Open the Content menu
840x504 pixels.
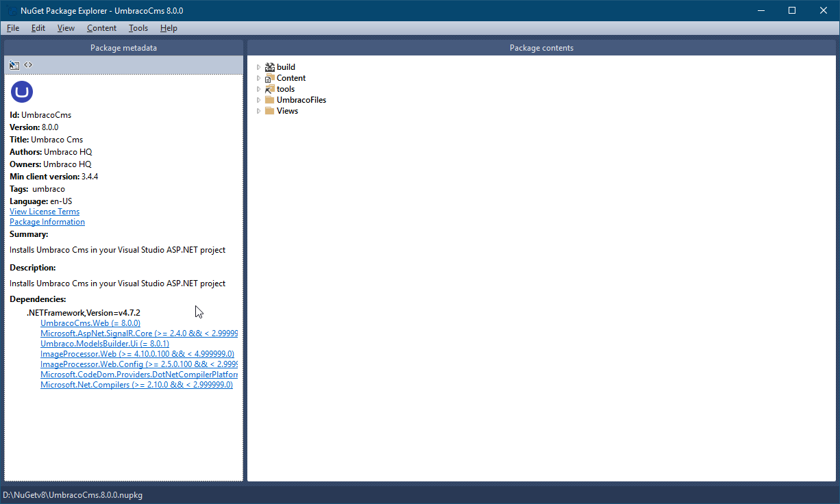point(101,28)
